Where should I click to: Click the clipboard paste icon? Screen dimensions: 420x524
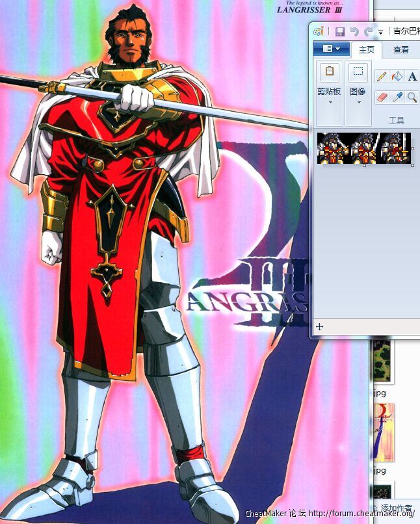330,72
